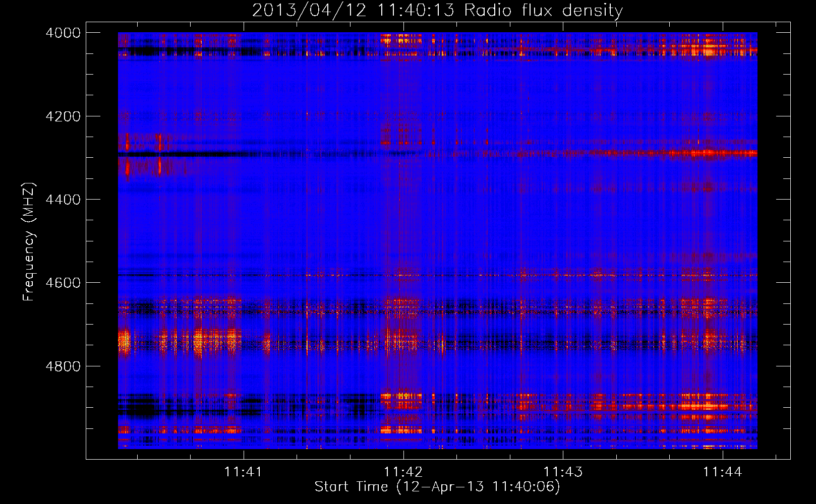This screenshot has width=816, height=504.
Task: Click the 4200 frequency tick label
Action: [x=63, y=116]
